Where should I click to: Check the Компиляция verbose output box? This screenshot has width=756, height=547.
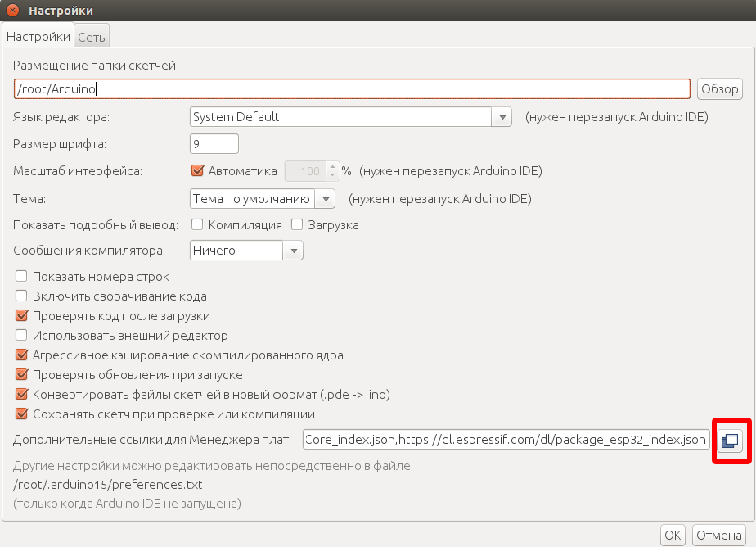click(197, 224)
